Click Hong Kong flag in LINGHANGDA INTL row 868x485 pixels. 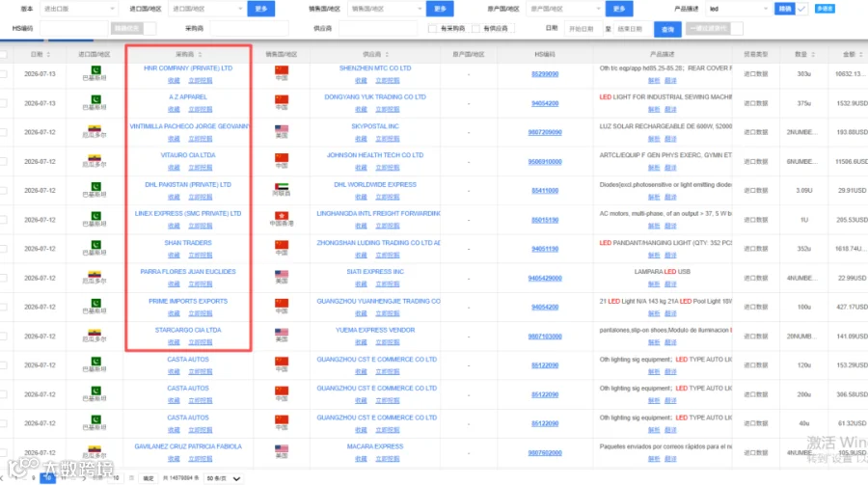coord(282,215)
